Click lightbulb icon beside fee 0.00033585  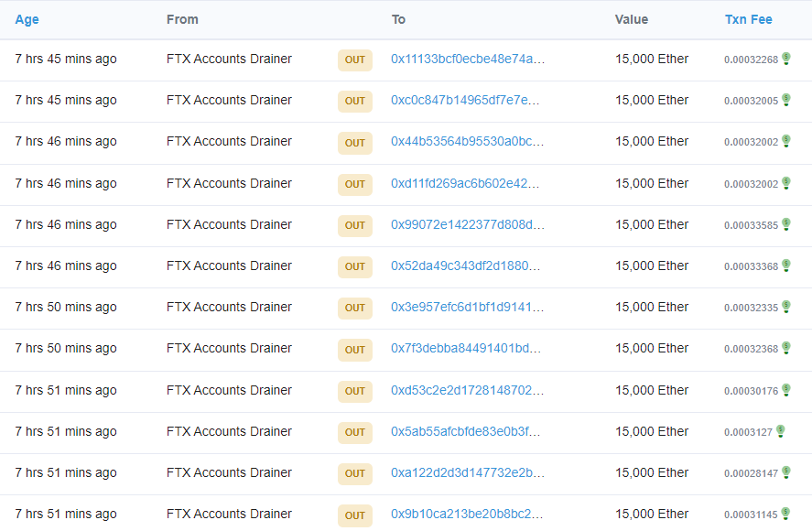(785, 224)
